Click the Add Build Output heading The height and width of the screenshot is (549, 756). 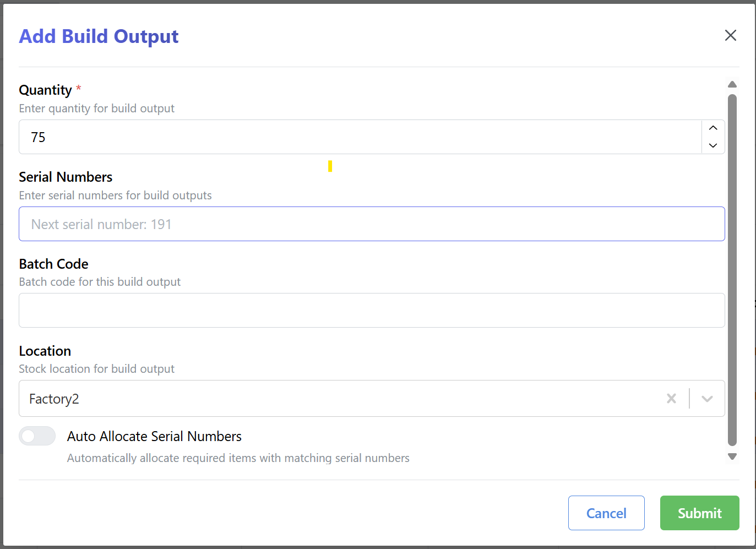[x=99, y=36]
